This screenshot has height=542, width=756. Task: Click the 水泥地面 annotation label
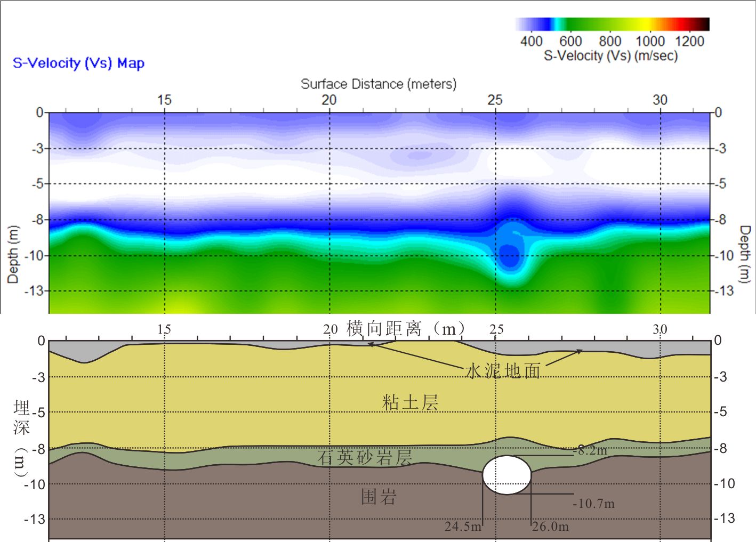click(x=503, y=370)
